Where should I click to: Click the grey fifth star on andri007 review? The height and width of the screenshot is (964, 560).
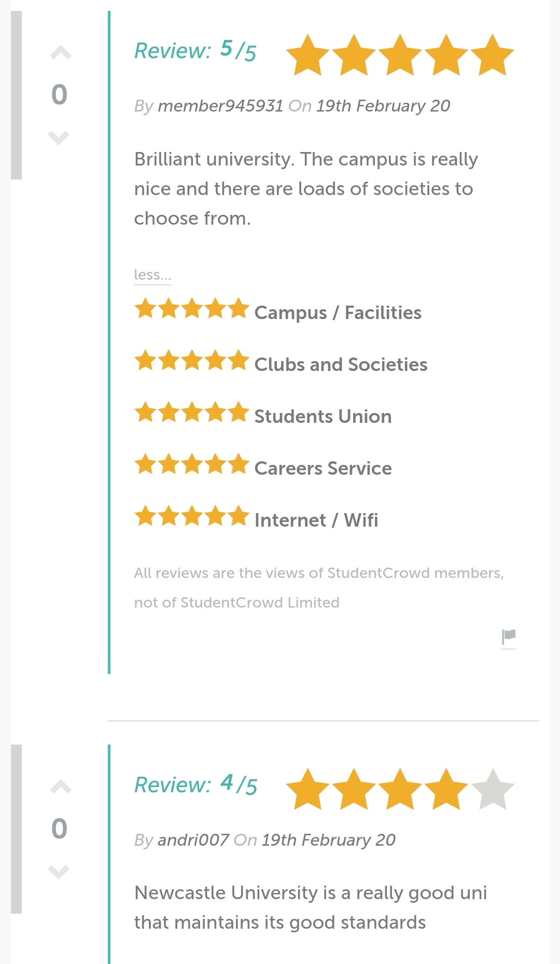[x=492, y=789]
